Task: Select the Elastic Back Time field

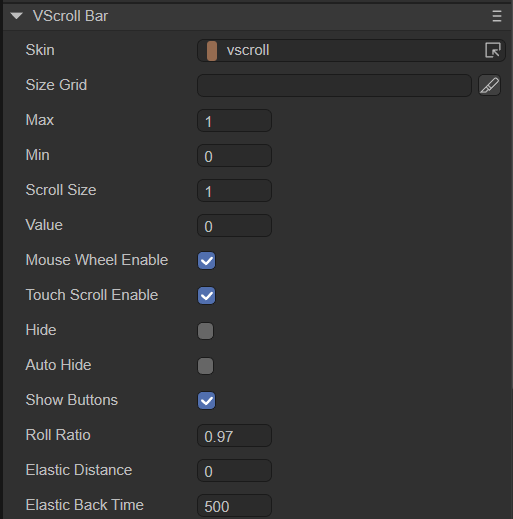Action: (x=234, y=505)
